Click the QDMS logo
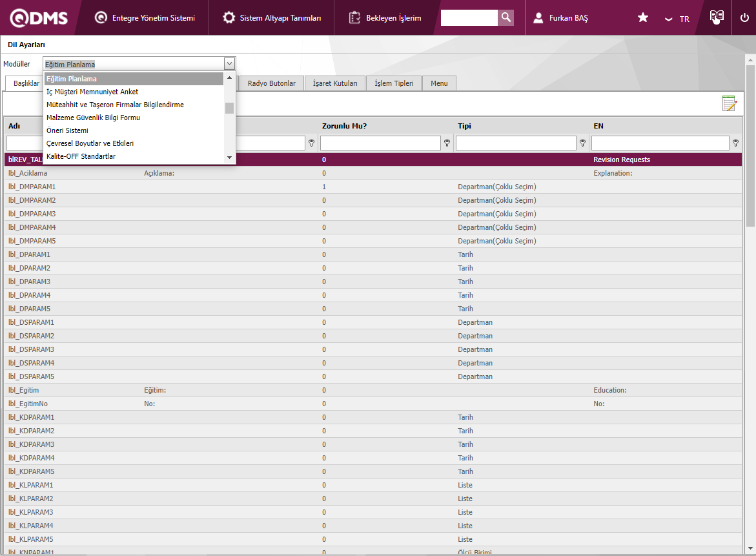The image size is (756, 556). [x=39, y=18]
